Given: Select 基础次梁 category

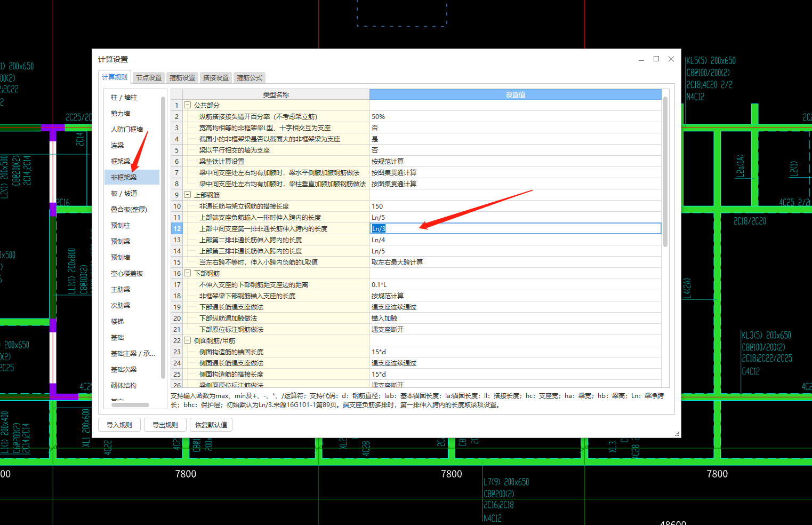Looking at the screenshot, I should (x=132, y=370).
